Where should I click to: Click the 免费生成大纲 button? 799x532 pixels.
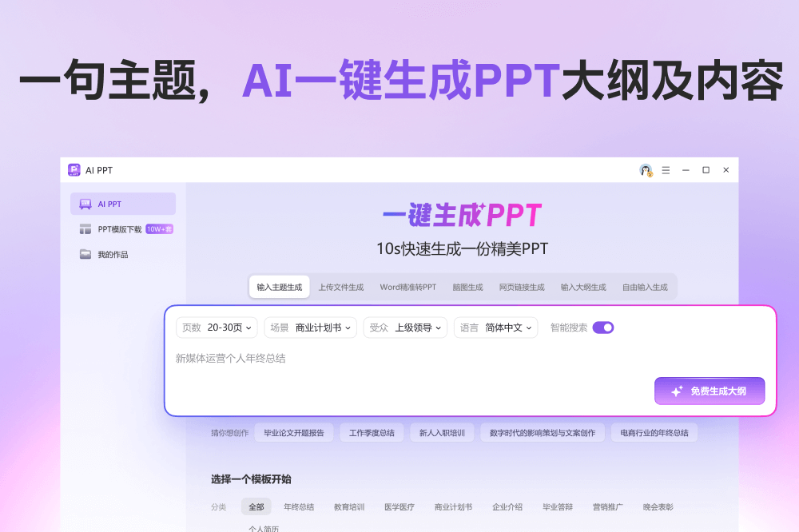(710, 391)
